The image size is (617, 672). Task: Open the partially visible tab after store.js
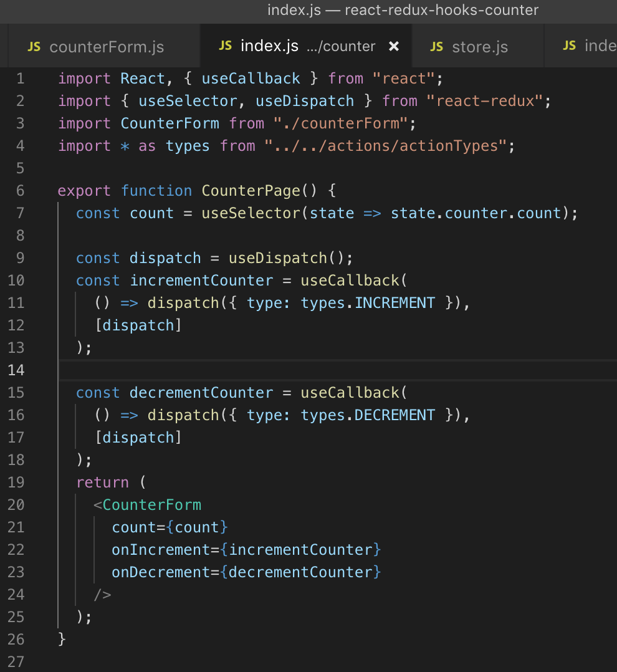[x=581, y=46]
